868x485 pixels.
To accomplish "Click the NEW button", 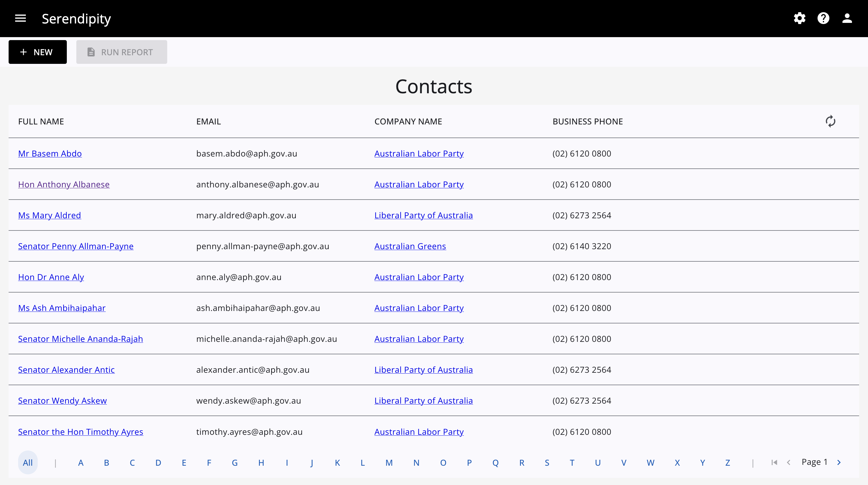I will point(38,52).
